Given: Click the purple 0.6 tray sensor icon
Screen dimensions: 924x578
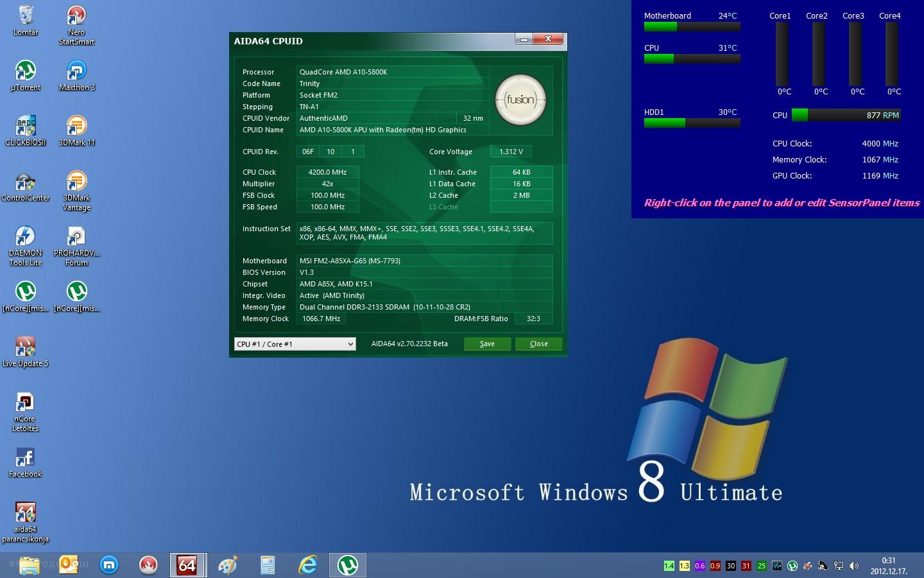Looking at the screenshot, I should pyautogui.click(x=700, y=566).
